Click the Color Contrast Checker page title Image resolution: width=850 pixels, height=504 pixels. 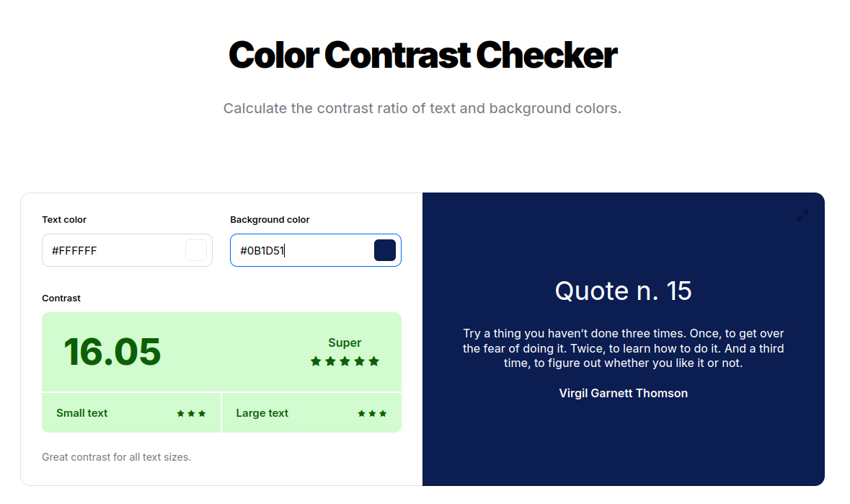[422, 56]
